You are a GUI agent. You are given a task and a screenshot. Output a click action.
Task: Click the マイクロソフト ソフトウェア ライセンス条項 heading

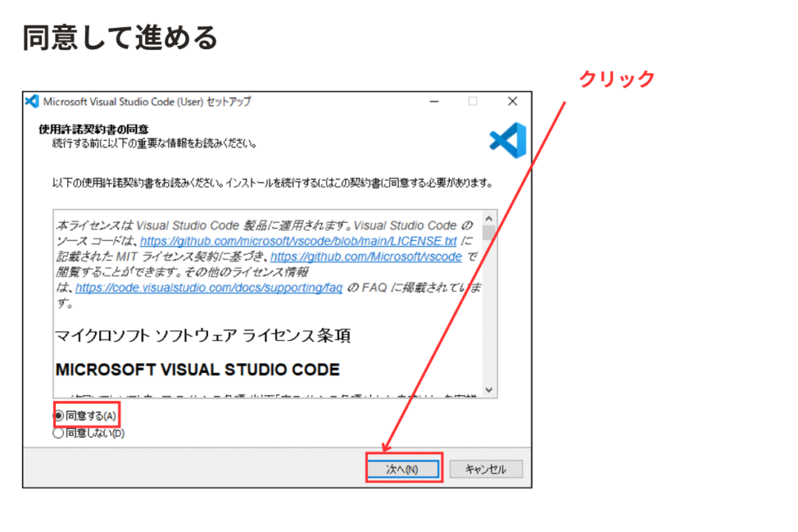coord(203,336)
